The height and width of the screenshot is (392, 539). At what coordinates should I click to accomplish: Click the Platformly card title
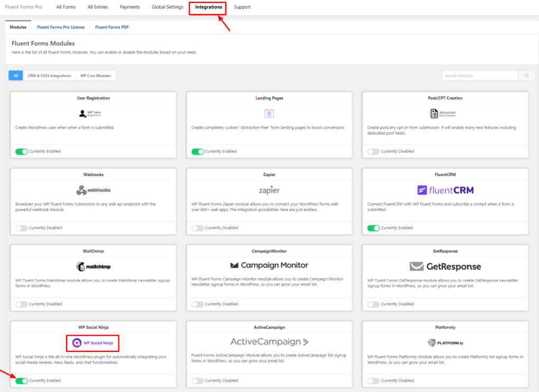click(x=445, y=328)
